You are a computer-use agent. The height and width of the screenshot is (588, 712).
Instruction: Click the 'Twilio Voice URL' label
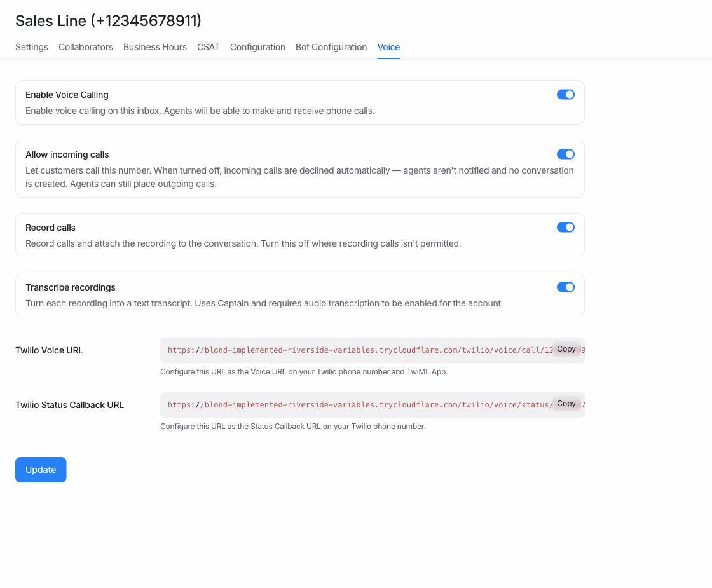tap(49, 350)
